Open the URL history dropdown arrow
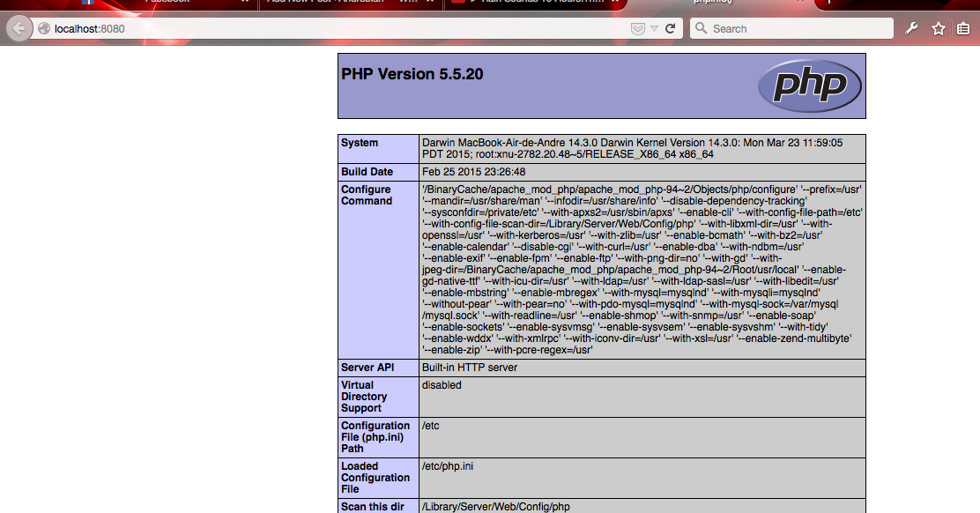980x513 pixels. [x=654, y=29]
